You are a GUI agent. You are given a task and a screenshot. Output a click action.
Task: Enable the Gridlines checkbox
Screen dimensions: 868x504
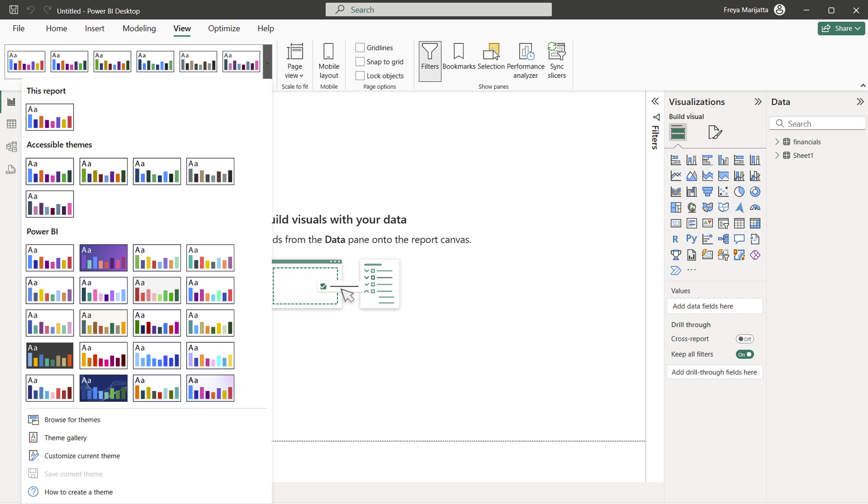click(x=360, y=47)
